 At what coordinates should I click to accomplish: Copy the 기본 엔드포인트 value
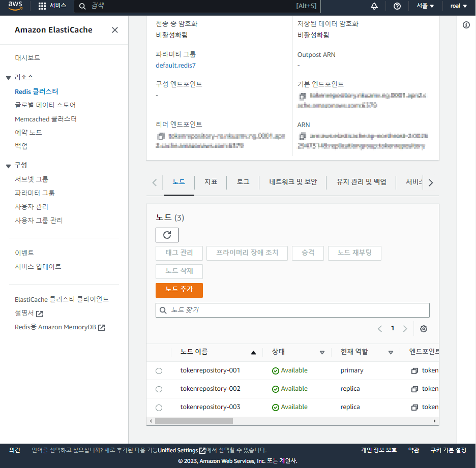pos(302,96)
